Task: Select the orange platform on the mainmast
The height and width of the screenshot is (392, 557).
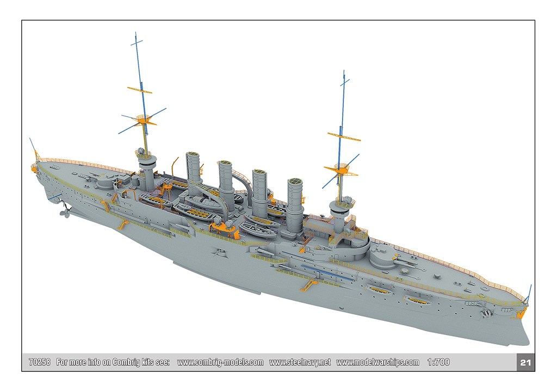Action: 143,119
